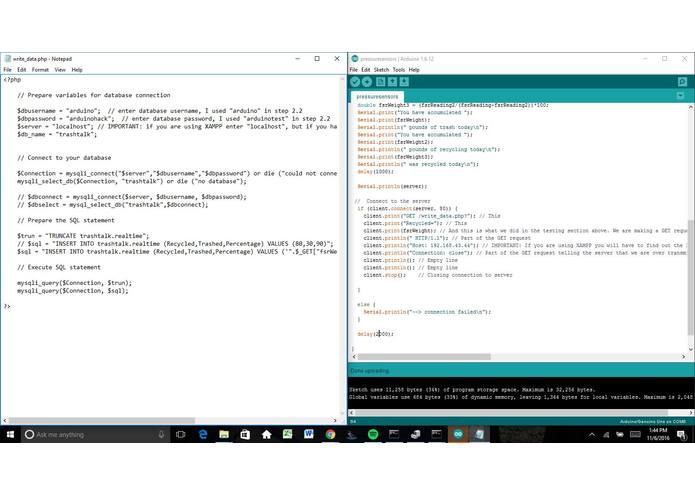The width and height of the screenshot is (695, 494).
Task: Click the clock showing 1:44 PM
Action: [658, 430]
